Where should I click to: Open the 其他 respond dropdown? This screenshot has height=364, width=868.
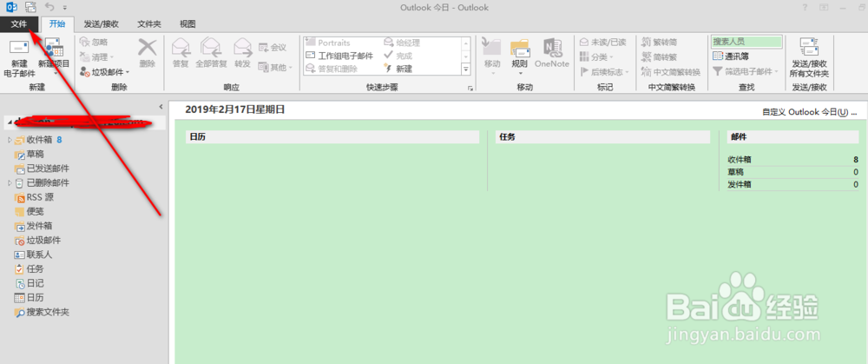click(x=274, y=68)
